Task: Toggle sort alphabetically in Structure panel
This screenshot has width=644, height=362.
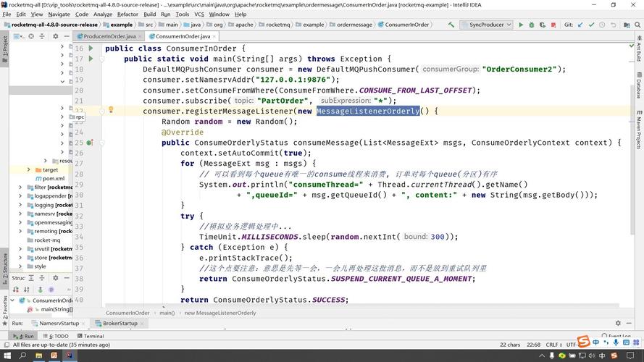Action: [26, 290]
